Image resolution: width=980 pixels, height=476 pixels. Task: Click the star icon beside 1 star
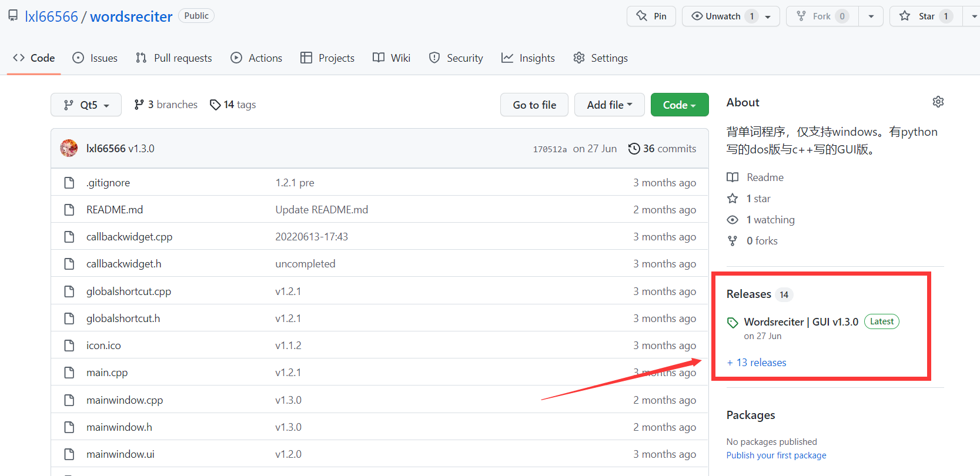(x=733, y=199)
